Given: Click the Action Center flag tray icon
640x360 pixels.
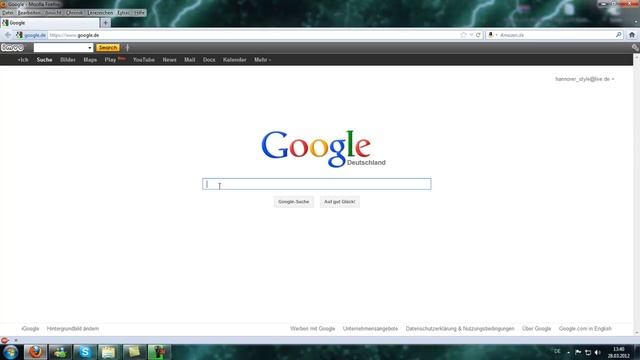Looking at the screenshot, I should click(578, 352).
